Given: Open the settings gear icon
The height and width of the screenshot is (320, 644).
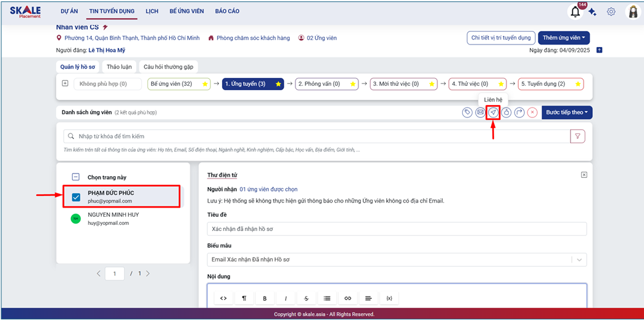Looking at the screenshot, I should [611, 12].
